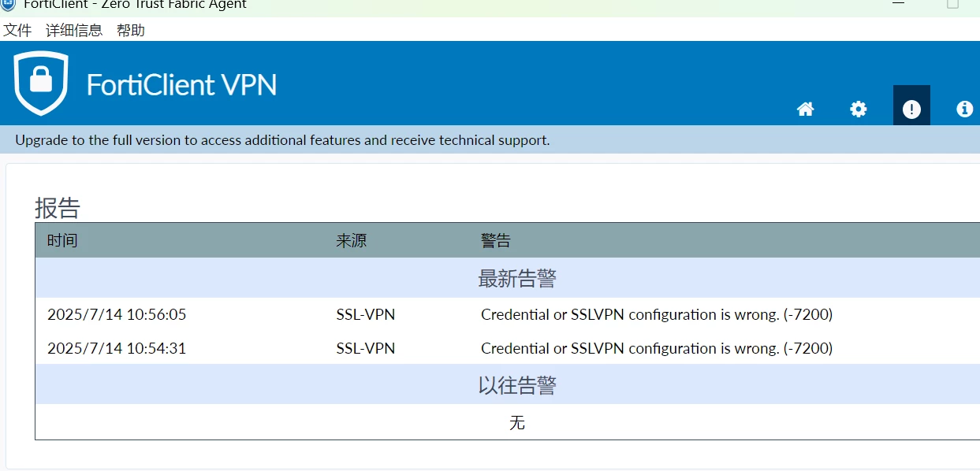Click the upgrade to full version banner
Screen dimensions: 980x471
point(490,140)
